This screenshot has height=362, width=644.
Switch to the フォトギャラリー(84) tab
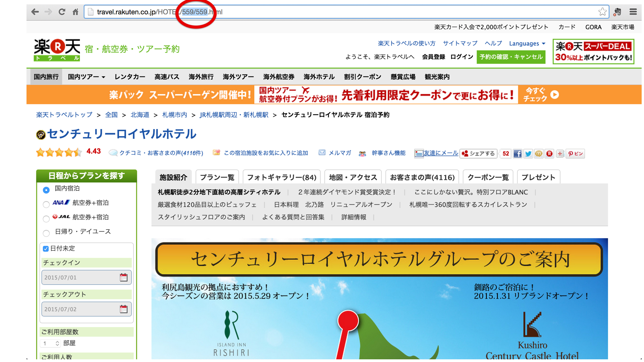282,177
